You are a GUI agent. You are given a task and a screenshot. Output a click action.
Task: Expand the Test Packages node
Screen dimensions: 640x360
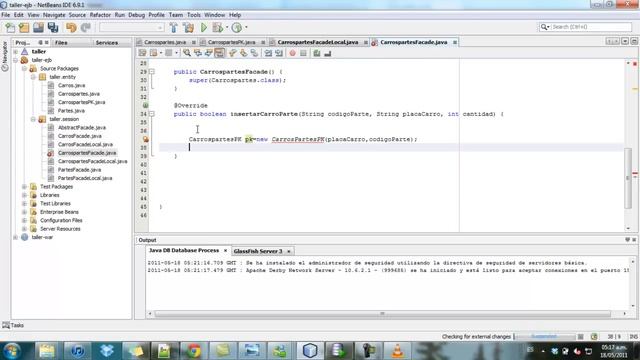click(x=24, y=187)
